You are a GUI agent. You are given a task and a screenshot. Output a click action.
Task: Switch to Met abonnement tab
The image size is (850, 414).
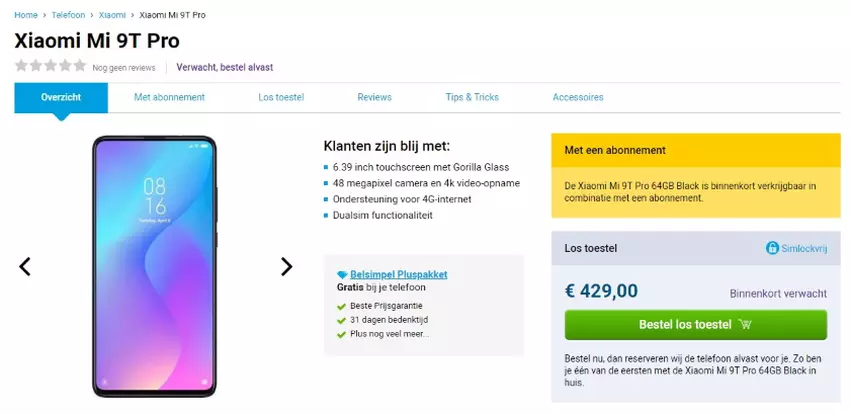click(x=169, y=97)
